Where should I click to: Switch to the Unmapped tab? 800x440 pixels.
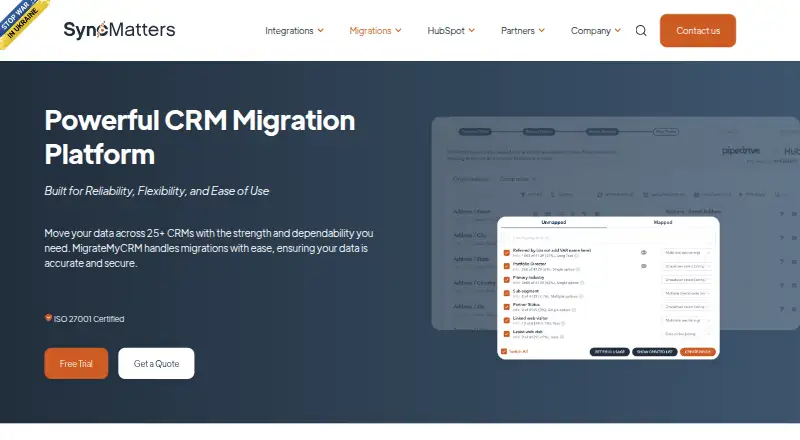[x=554, y=223]
